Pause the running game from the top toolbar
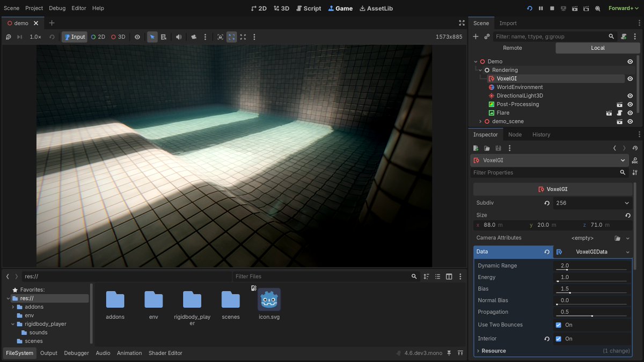 (x=540, y=8)
